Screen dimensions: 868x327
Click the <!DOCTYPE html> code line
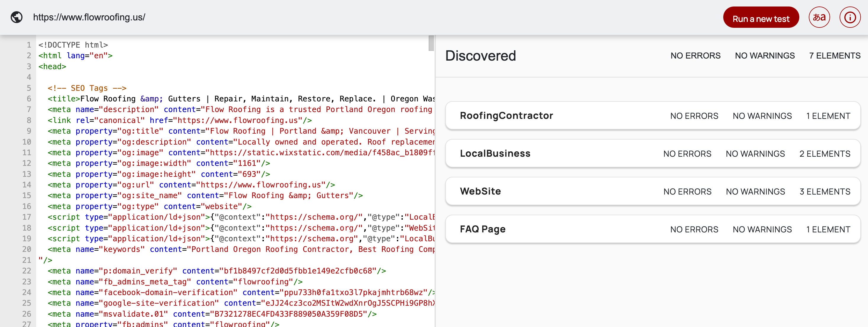(73, 45)
